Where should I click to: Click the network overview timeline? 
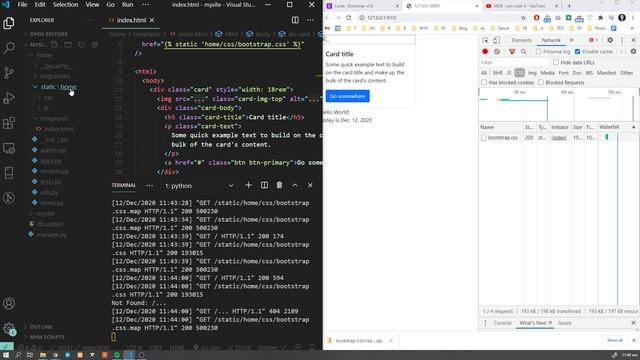coord(559,104)
